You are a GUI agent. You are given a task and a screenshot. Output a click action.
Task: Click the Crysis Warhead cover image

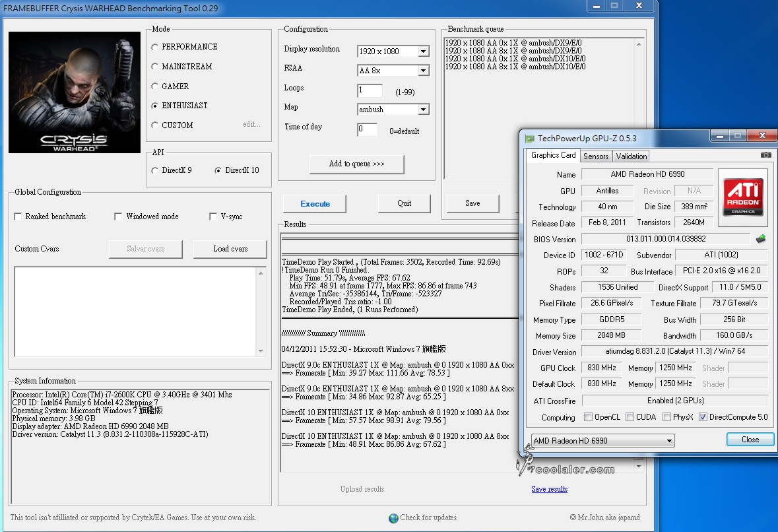coord(75,92)
